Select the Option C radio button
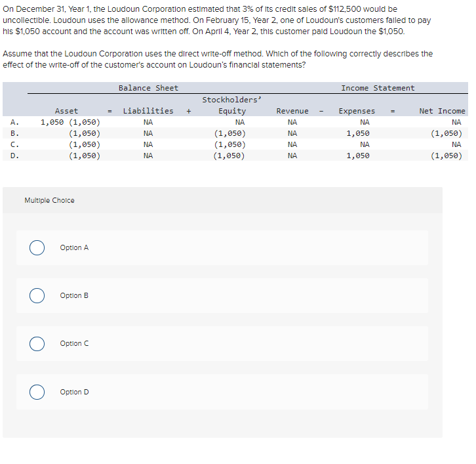 (x=37, y=344)
